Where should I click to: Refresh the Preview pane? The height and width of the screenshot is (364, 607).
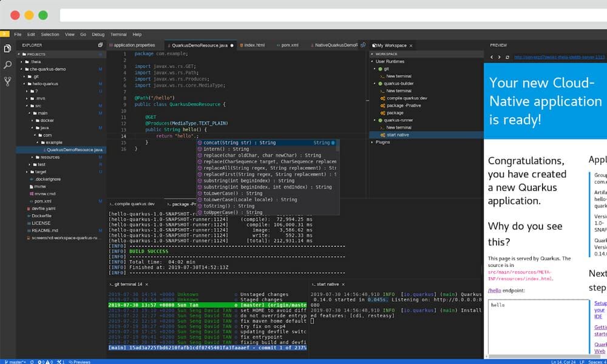pos(507,56)
